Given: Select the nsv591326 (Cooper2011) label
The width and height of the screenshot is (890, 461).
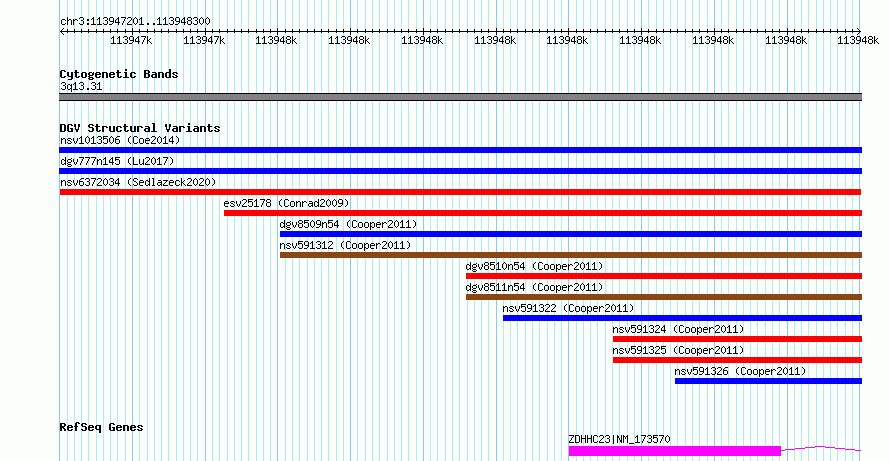Looking at the screenshot, I should tap(740, 371).
